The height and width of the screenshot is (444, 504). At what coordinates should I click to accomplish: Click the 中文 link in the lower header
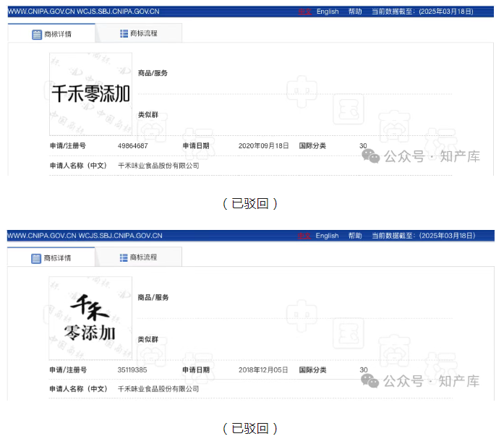(x=304, y=236)
